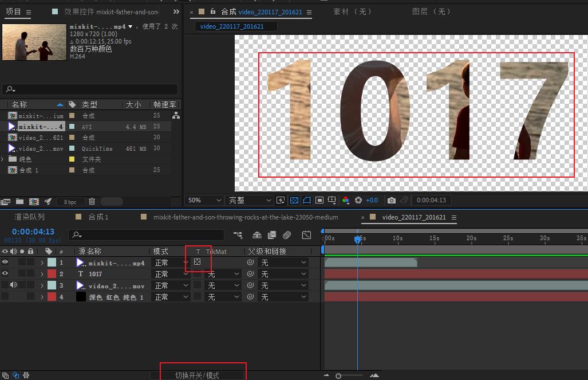The image size is (588, 380).
Task: Take a snapshot with the camera icon
Action: tap(391, 200)
